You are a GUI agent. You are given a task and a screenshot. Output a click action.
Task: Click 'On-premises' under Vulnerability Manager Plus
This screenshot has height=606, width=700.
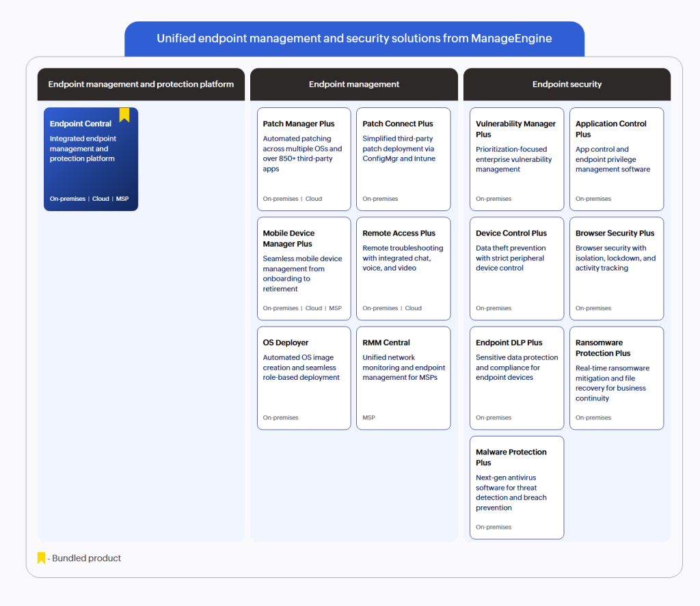click(x=494, y=199)
